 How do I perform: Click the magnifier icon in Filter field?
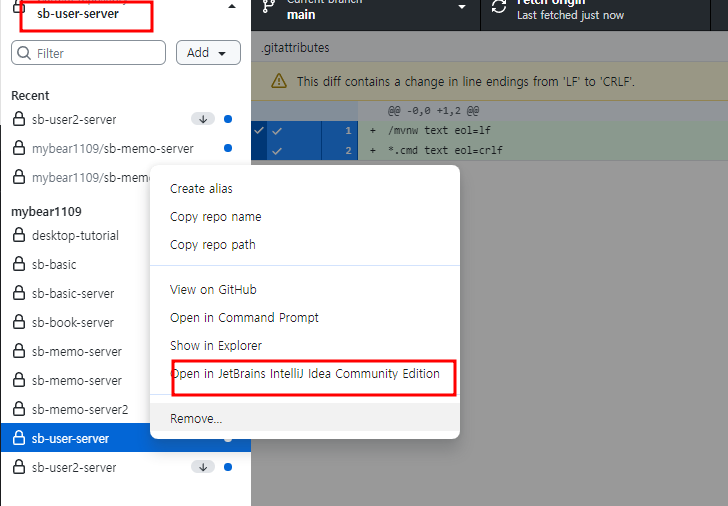pyautogui.click(x=24, y=53)
